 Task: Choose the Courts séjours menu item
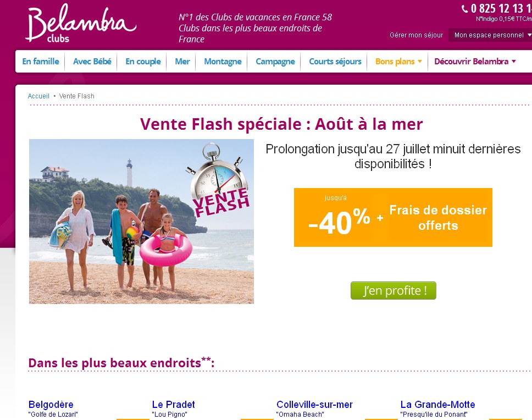tap(335, 62)
